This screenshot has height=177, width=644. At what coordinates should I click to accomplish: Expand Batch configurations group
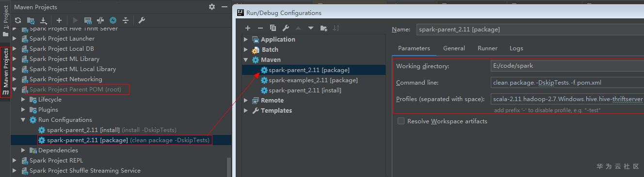pyautogui.click(x=246, y=50)
